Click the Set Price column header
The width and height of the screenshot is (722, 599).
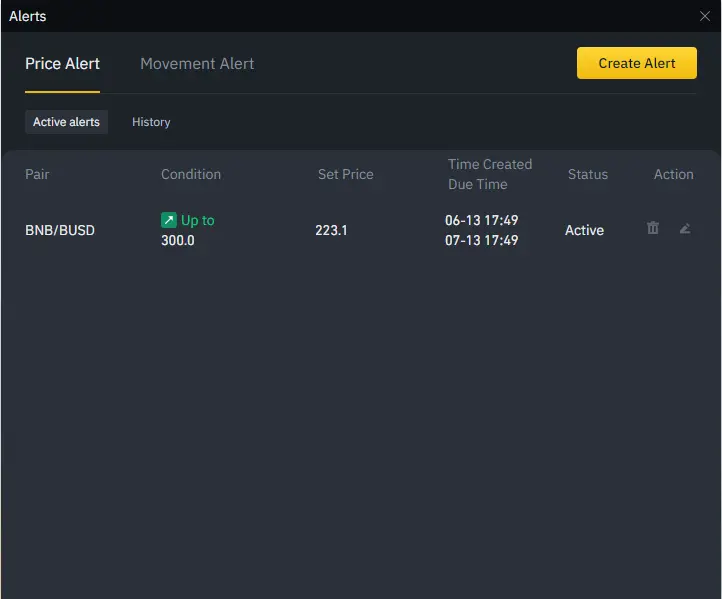[x=345, y=174]
